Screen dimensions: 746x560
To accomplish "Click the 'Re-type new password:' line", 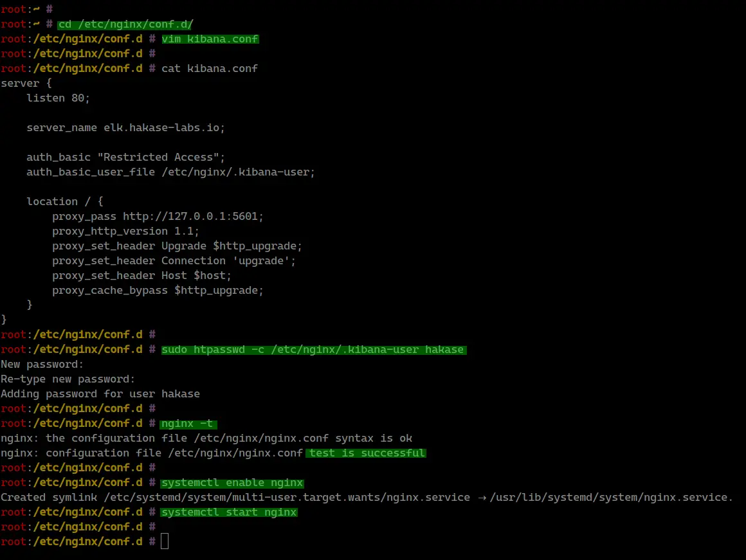I will (x=68, y=379).
